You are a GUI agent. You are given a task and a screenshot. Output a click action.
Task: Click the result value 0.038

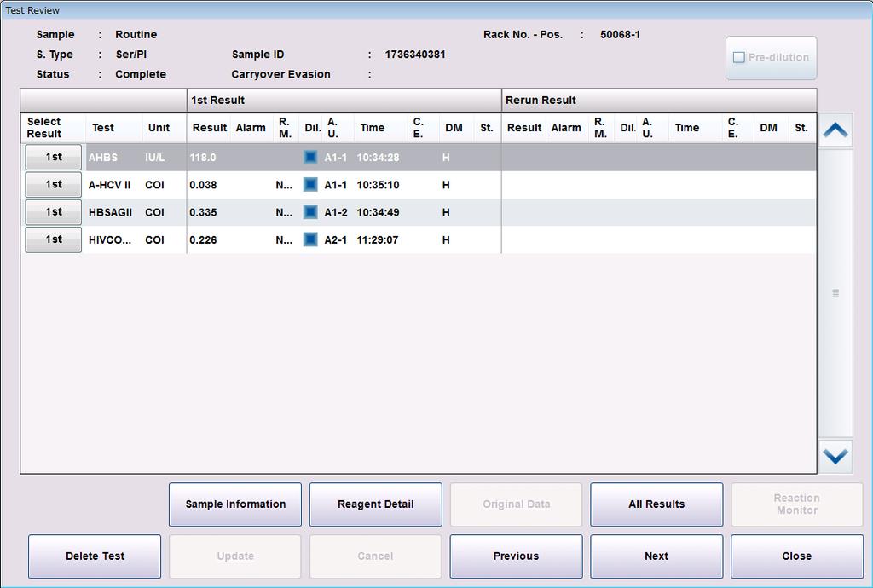click(203, 185)
